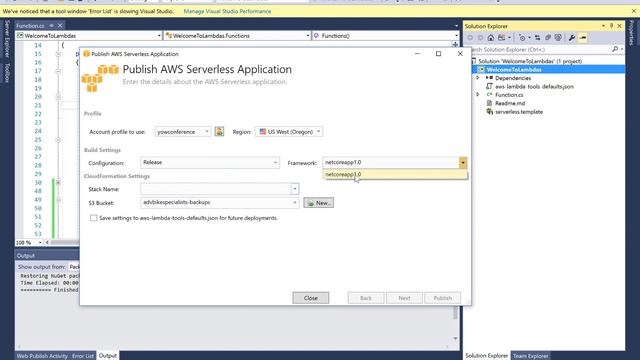Click Collapse All icon in Solution Explorer
The image size is (640, 360).
548,38
